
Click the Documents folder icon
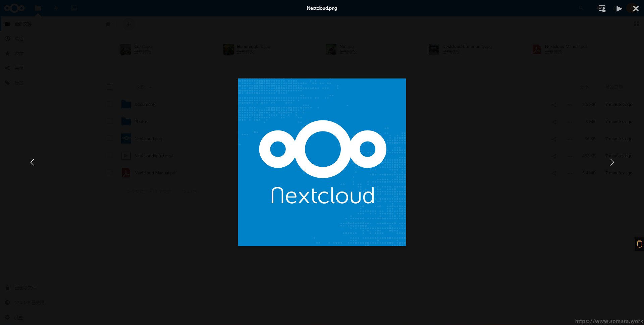click(x=126, y=104)
